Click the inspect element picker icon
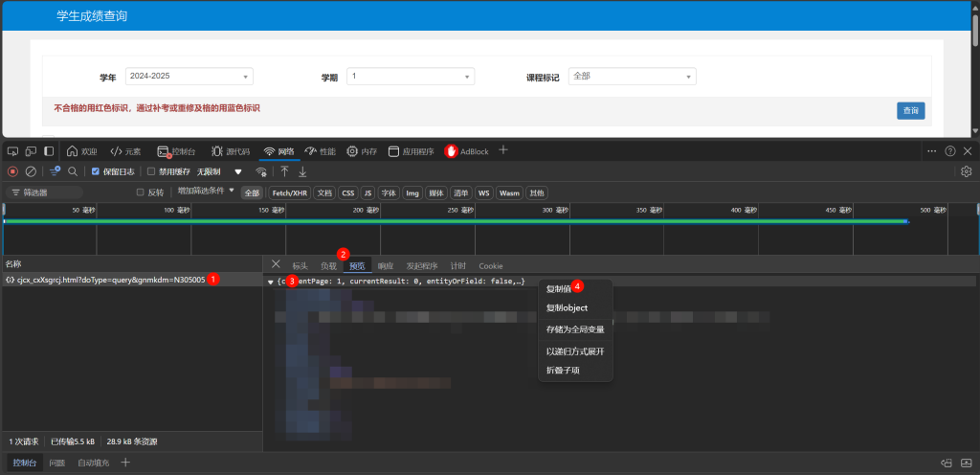The height and width of the screenshot is (475, 980). click(x=12, y=151)
